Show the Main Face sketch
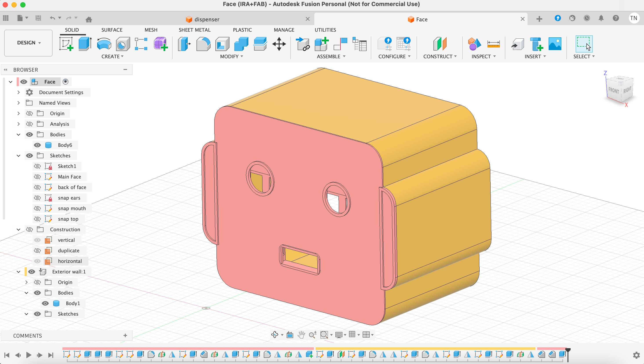The image size is (644, 364). point(37,177)
